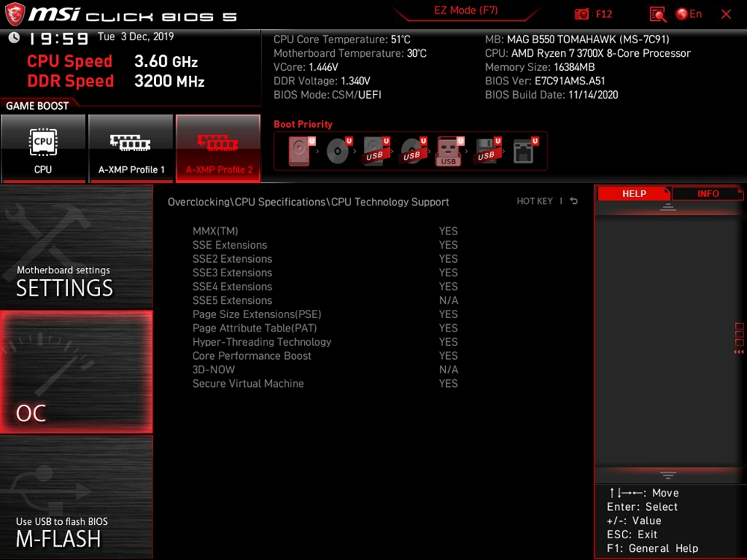The height and width of the screenshot is (560, 747).
Task: Click the Boot Priority label
Action: (x=303, y=124)
